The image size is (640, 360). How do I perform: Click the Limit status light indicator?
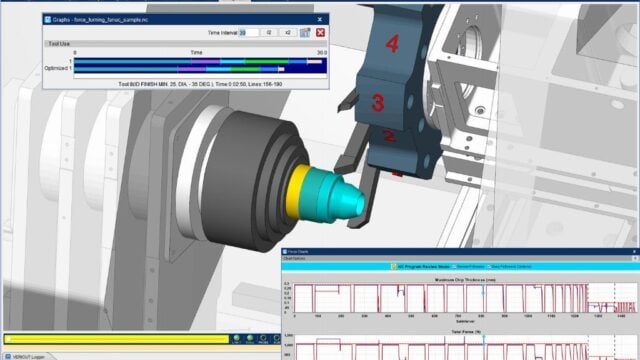236,339
